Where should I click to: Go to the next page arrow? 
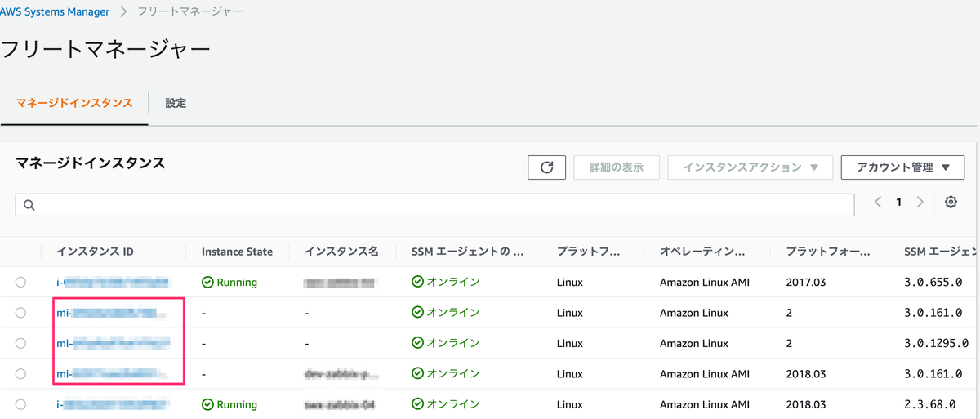point(920,203)
